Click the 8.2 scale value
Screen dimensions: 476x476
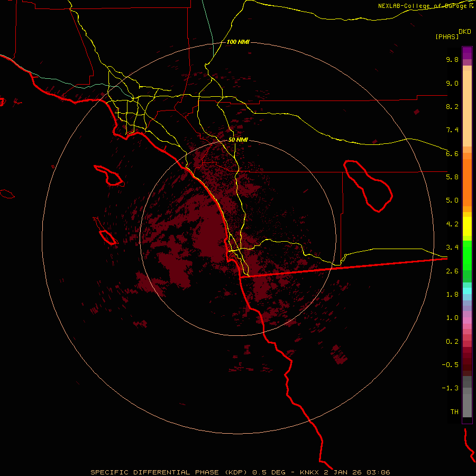click(x=452, y=106)
